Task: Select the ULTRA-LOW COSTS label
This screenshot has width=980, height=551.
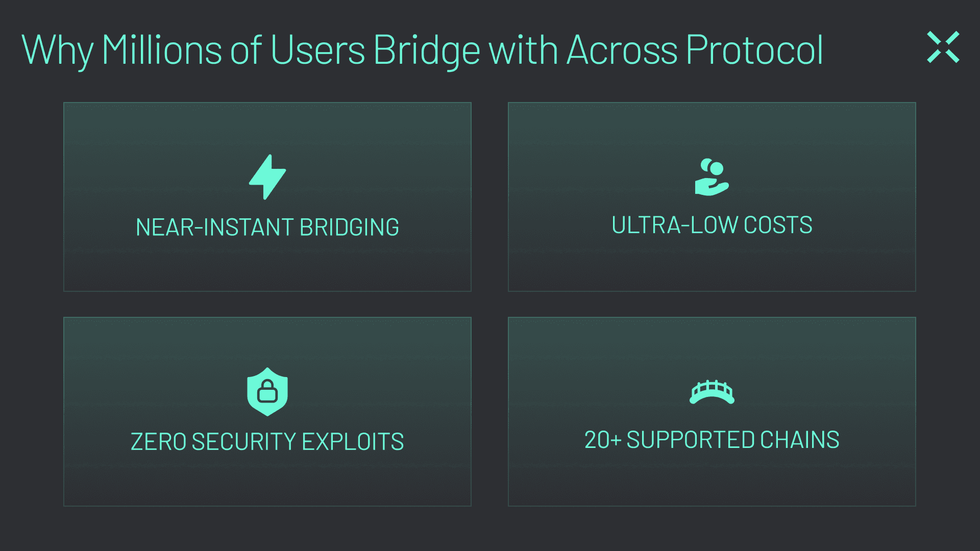Action: coord(712,225)
